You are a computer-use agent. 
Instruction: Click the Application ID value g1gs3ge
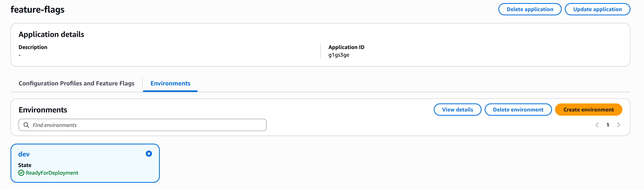[338, 55]
